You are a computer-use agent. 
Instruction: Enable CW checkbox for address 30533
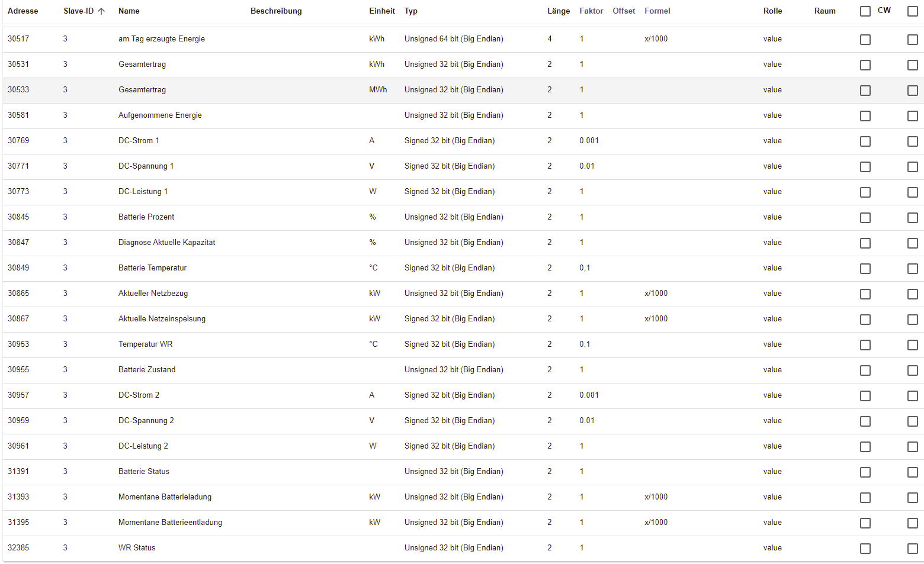point(865,91)
